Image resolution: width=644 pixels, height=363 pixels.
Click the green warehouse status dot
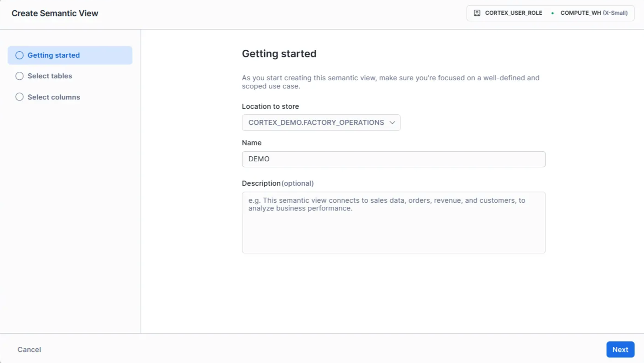[552, 13]
